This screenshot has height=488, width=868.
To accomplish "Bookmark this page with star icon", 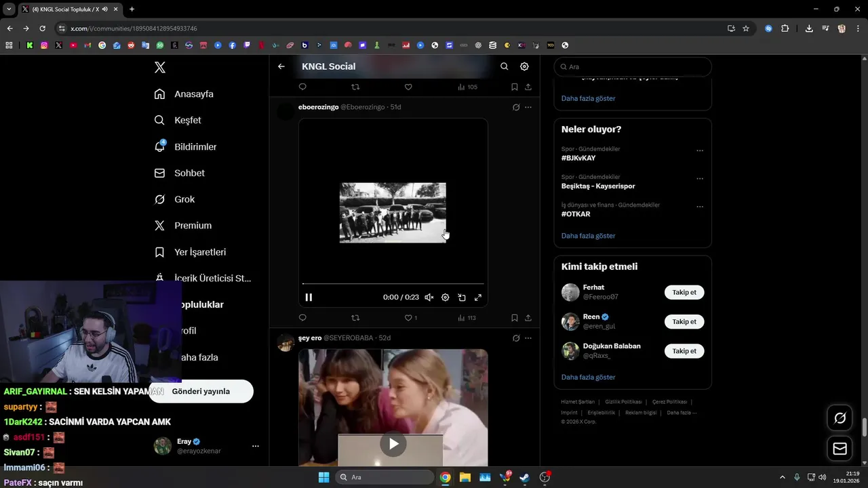I will (x=746, y=28).
